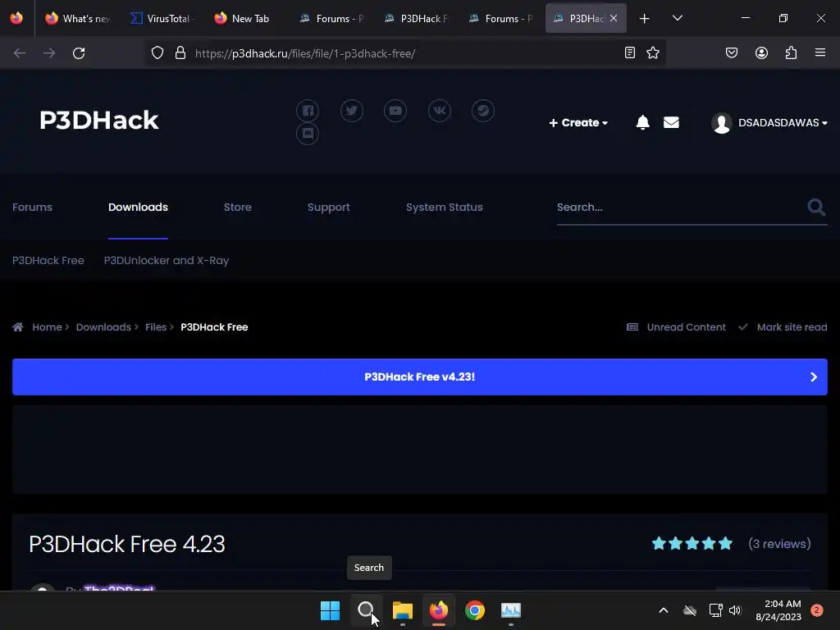Open the Discord social icon
The width and height of the screenshot is (840, 630).
point(308,134)
